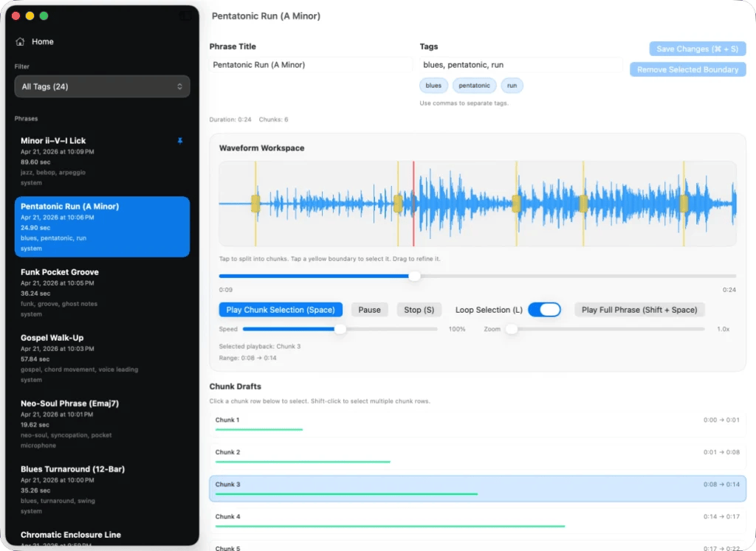Stop playback with the Stop button
This screenshot has height=551, width=756.
[419, 309]
